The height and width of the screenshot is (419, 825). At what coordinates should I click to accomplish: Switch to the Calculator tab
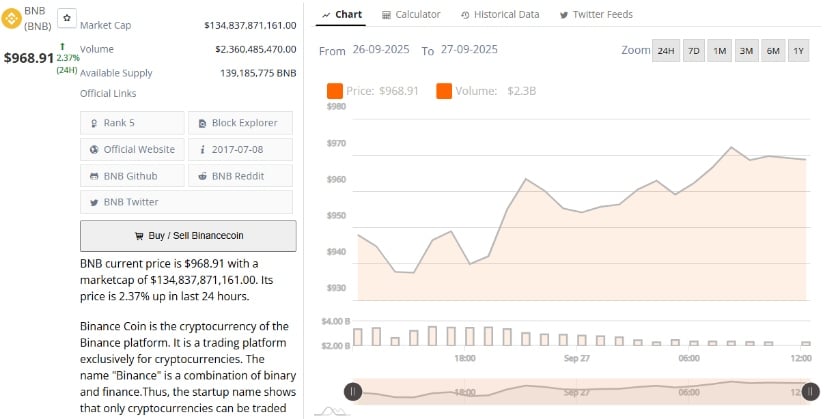pyautogui.click(x=411, y=15)
